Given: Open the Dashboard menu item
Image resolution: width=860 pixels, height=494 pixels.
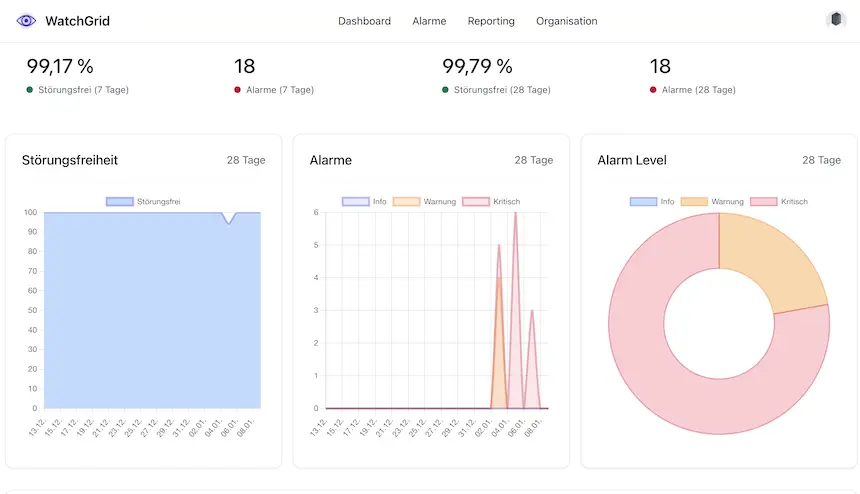Looking at the screenshot, I should (364, 21).
